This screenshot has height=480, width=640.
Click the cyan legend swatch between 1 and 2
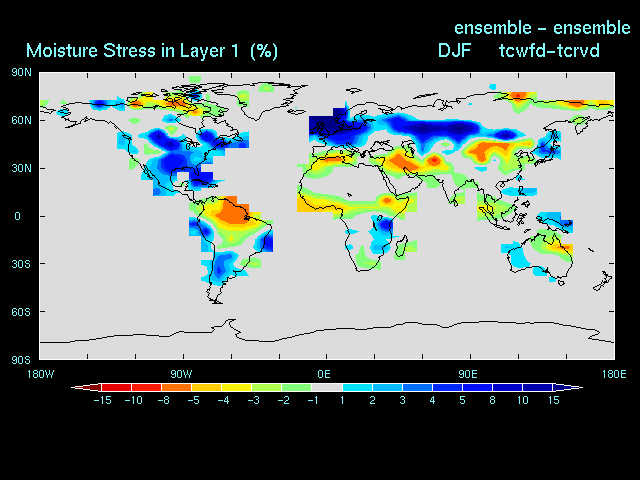[x=357, y=387]
